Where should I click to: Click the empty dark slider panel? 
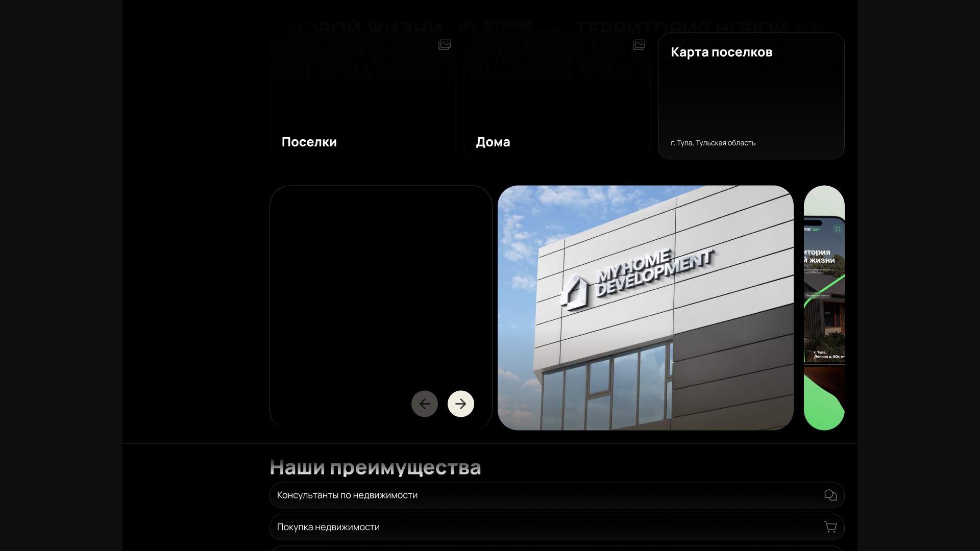click(x=357, y=286)
